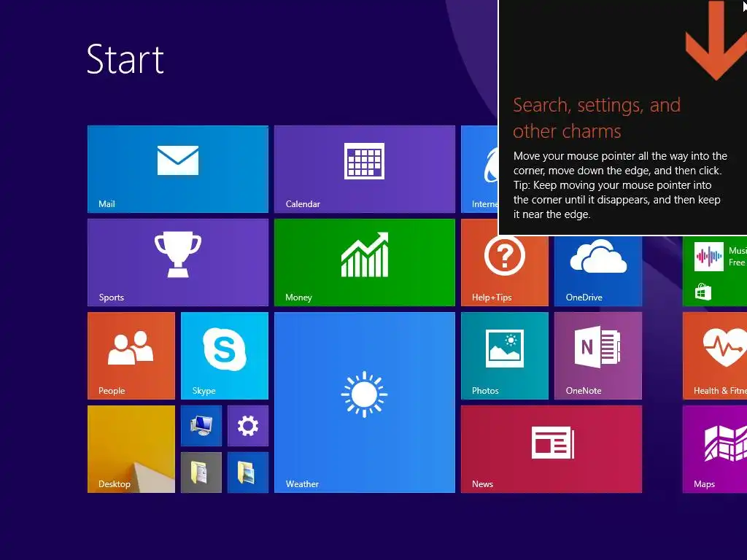
Task: Open the Photos tile
Action: 505,356
